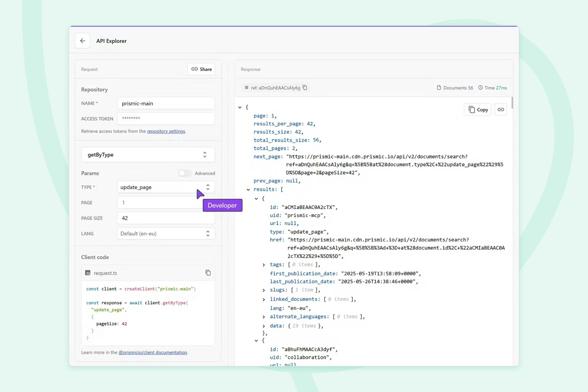Expand the data 19 items object
588x392 pixels.
pos(264,326)
